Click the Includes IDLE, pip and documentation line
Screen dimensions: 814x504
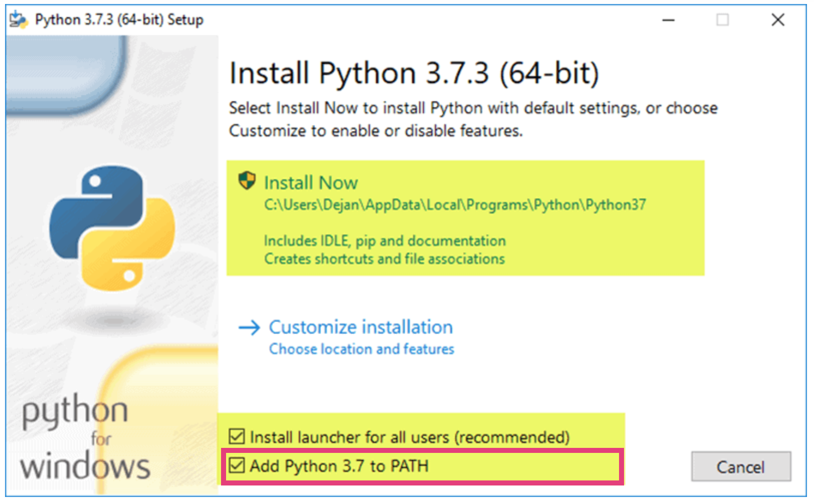tap(384, 241)
